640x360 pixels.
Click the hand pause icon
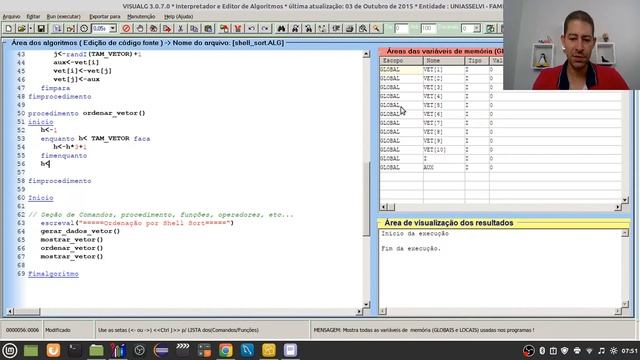click(140, 29)
